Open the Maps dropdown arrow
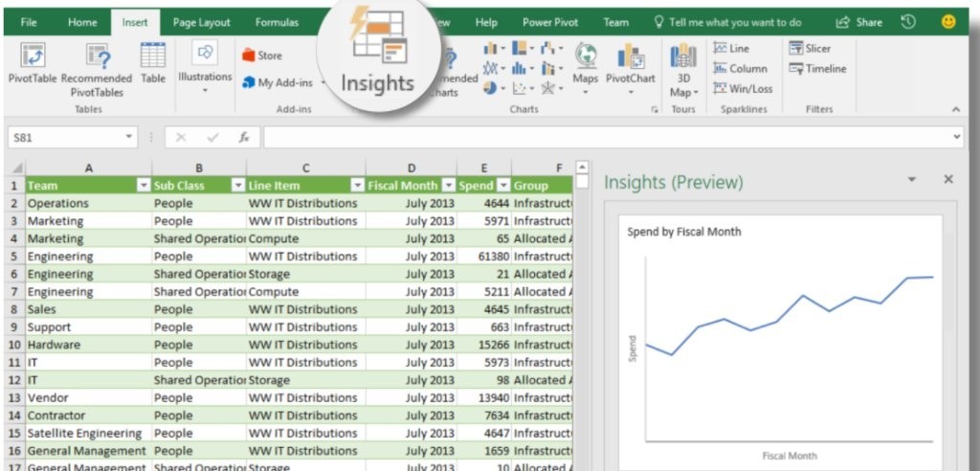 tap(585, 93)
